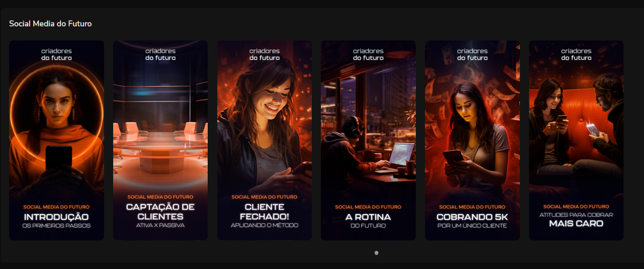Click criadores do futuro logo on A Rotina card
Screen dimensions: 644x269
tap(368, 55)
